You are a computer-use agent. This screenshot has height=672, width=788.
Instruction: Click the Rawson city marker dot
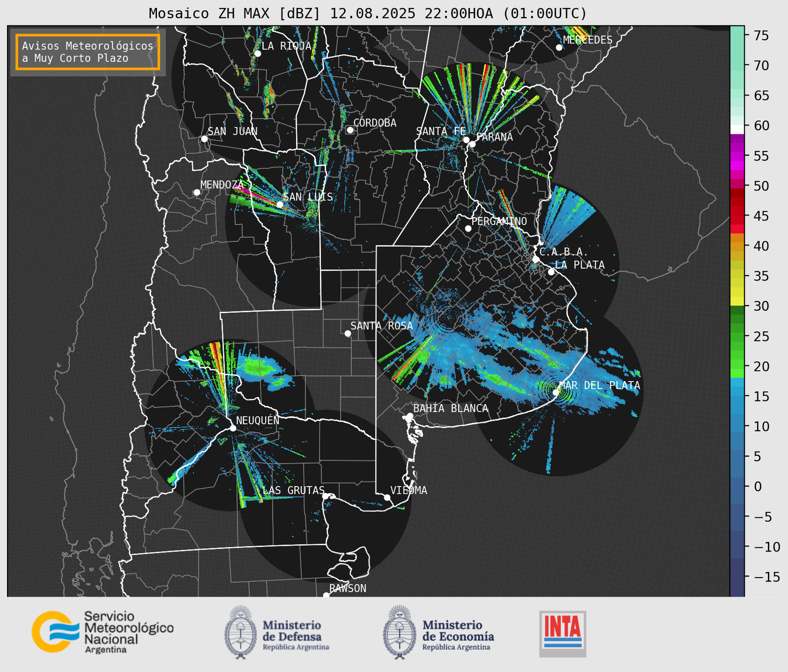326,595
